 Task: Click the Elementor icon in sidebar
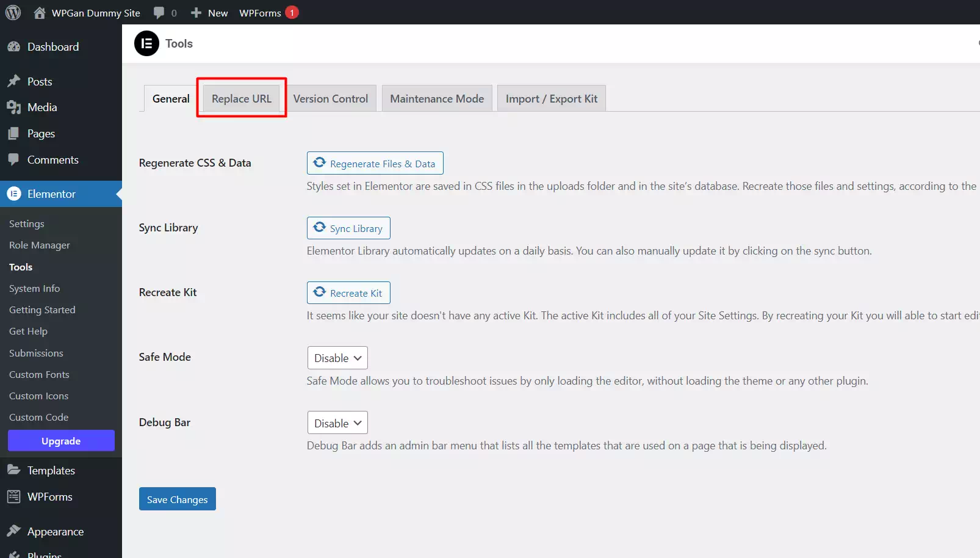(x=13, y=194)
